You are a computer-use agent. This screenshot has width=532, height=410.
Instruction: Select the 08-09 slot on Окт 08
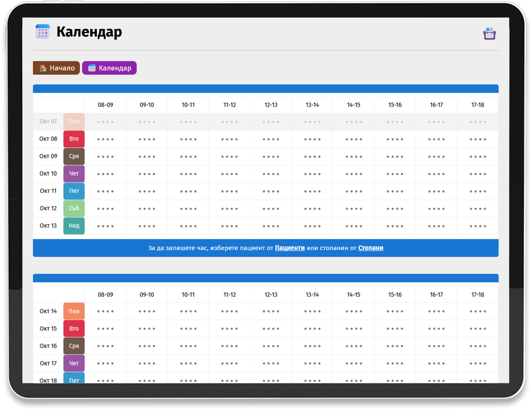(105, 140)
